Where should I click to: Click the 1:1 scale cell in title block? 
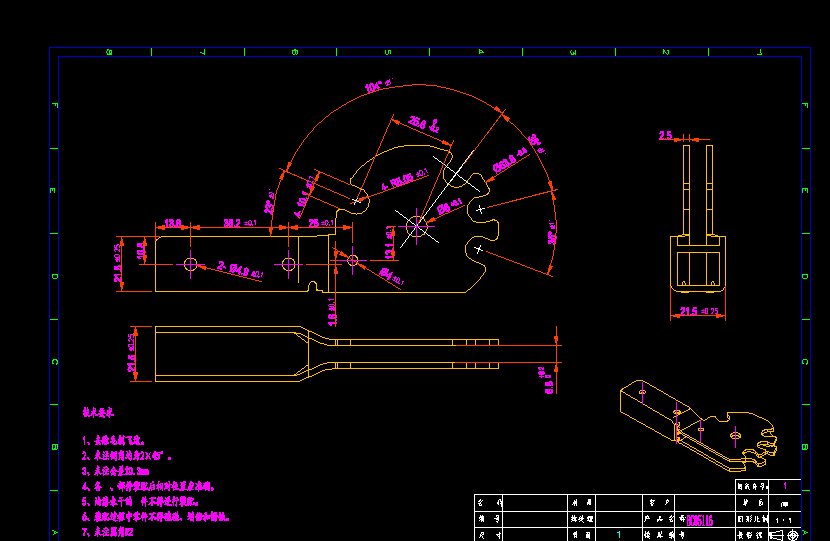point(783,520)
